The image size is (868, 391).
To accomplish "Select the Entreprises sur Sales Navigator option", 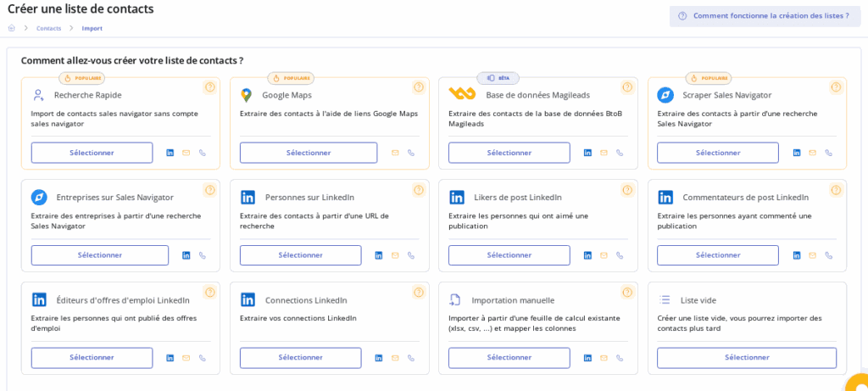I will 99,255.
